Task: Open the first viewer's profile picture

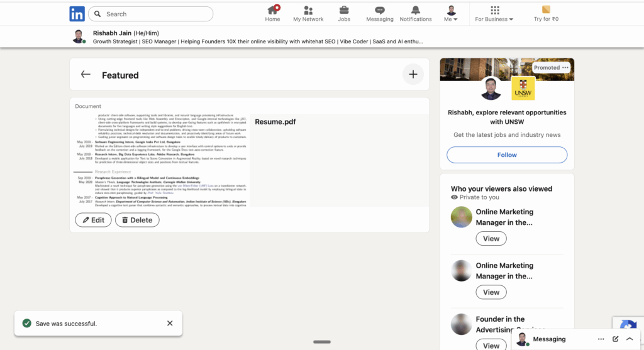Action: pyautogui.click(x=461, y=217)
